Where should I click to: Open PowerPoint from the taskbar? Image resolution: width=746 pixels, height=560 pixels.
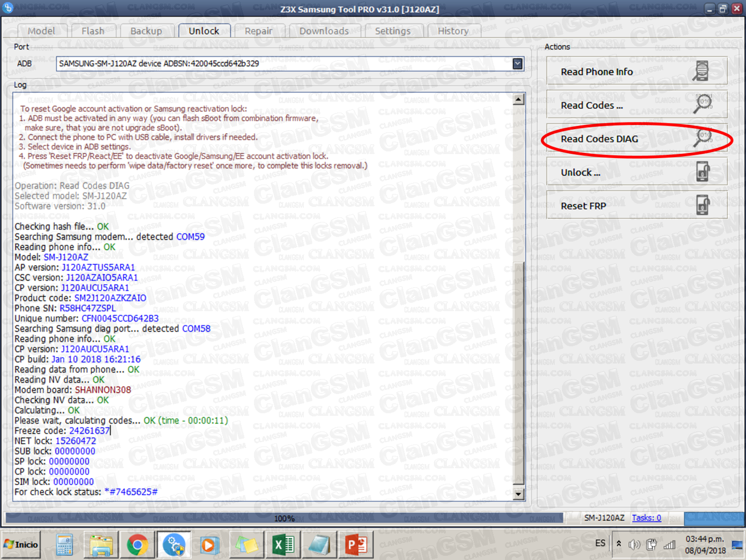(356, 545)
